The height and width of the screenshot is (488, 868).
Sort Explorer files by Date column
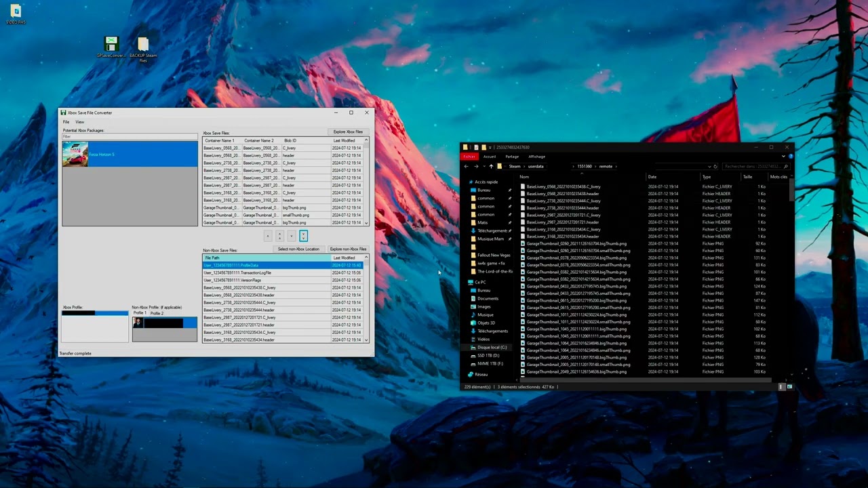tap(652, 177)
